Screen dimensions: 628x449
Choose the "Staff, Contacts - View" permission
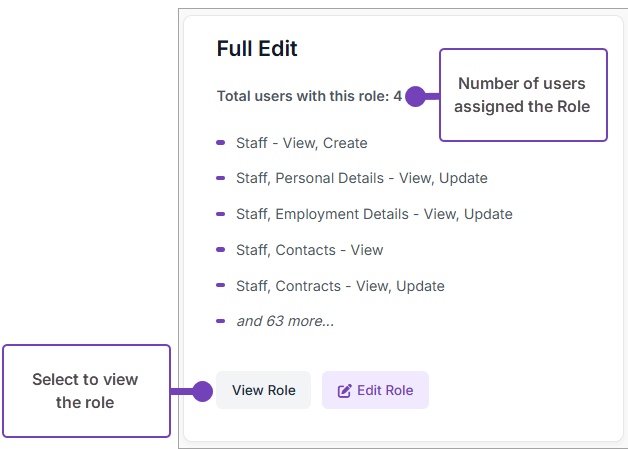(310, 250)
